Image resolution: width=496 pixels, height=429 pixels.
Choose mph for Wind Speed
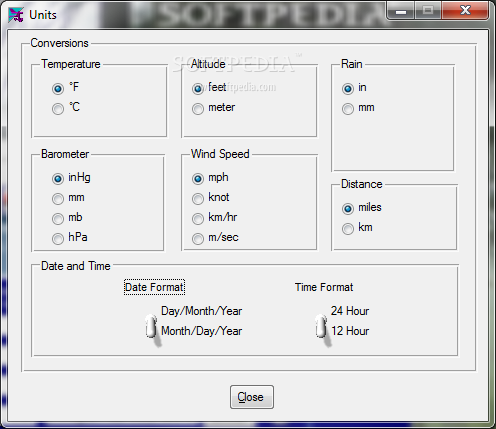click(x=198, y=179)
